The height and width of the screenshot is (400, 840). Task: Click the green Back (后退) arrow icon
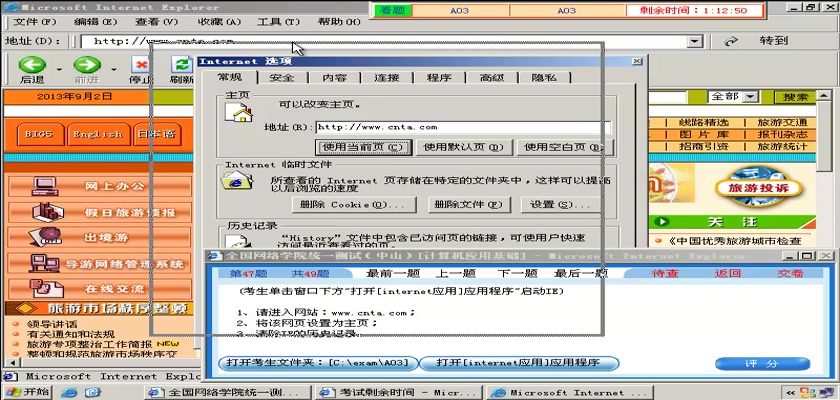(x=32, y=65)
